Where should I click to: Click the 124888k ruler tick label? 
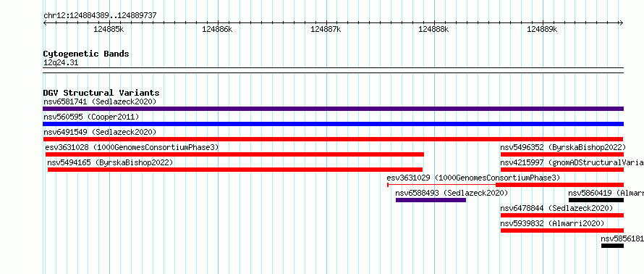pos(433,29)
